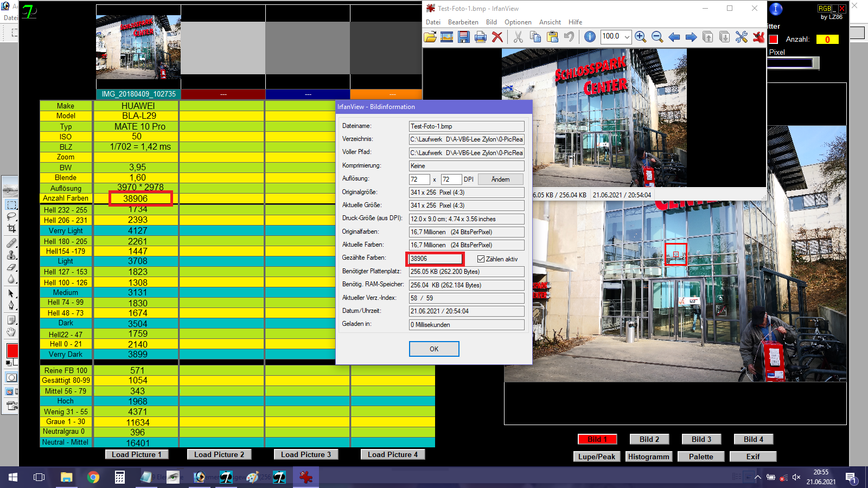Show image information blue i icon
Image resolution: width=868 pixels, height=488 pixels.
pos(590,37)
